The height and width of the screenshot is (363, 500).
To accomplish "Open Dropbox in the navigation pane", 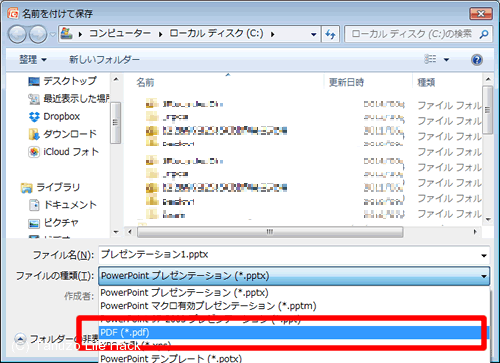I will (62, 116).
